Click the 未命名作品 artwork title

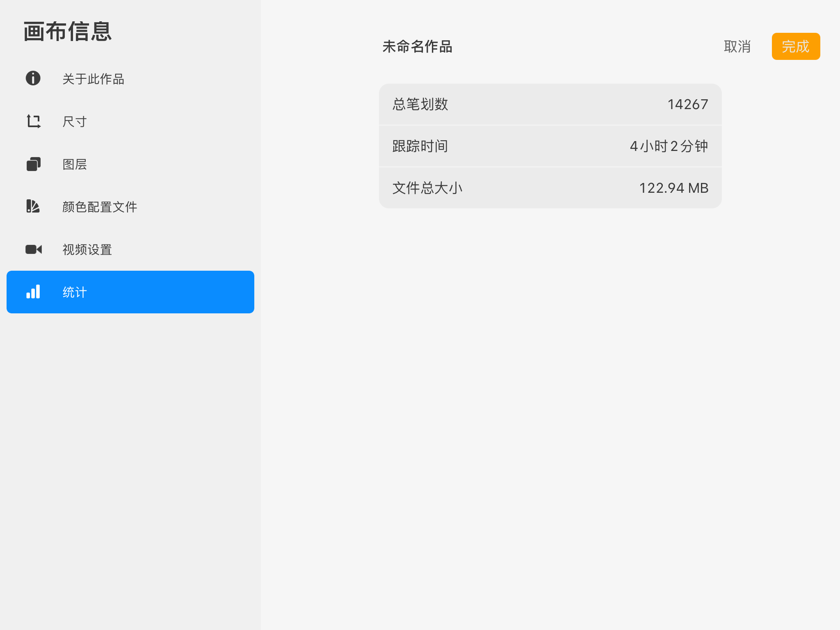pyautogui.click(x=417, y=47)
